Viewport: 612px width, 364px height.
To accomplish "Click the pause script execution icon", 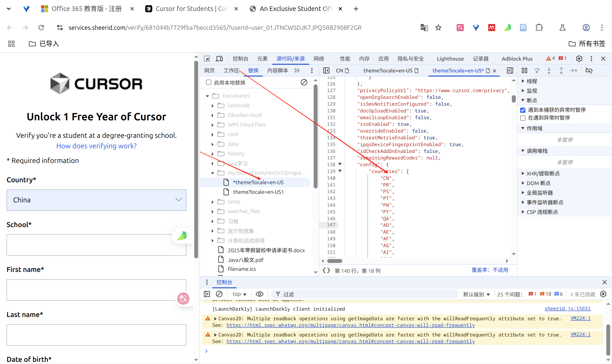I will pos(525,71).
